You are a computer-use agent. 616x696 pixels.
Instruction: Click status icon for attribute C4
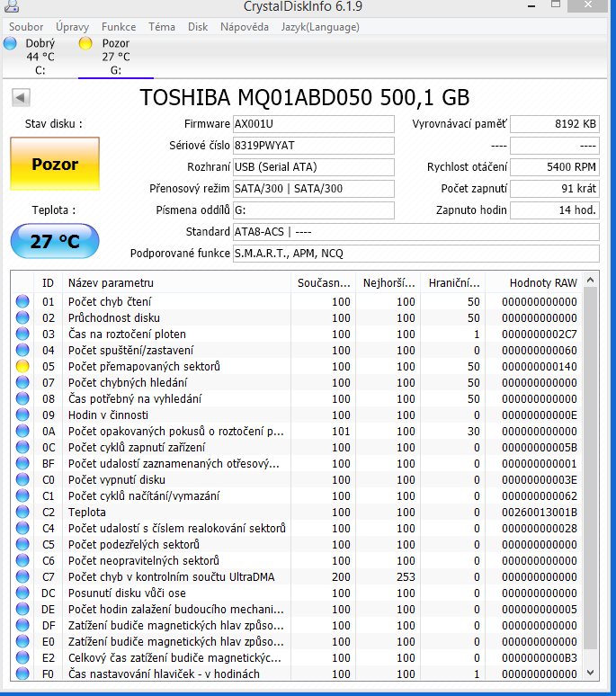22,528
